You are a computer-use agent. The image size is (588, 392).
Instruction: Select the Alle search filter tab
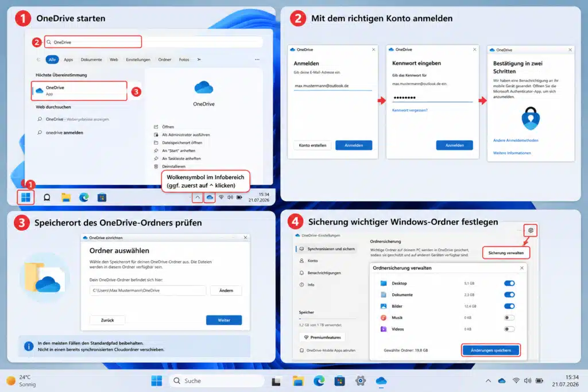(52, 60)
